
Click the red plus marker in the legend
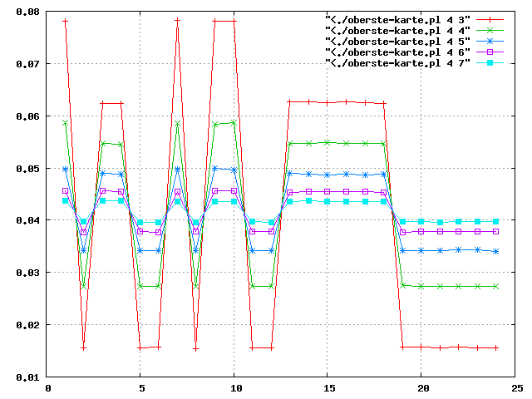490,17
